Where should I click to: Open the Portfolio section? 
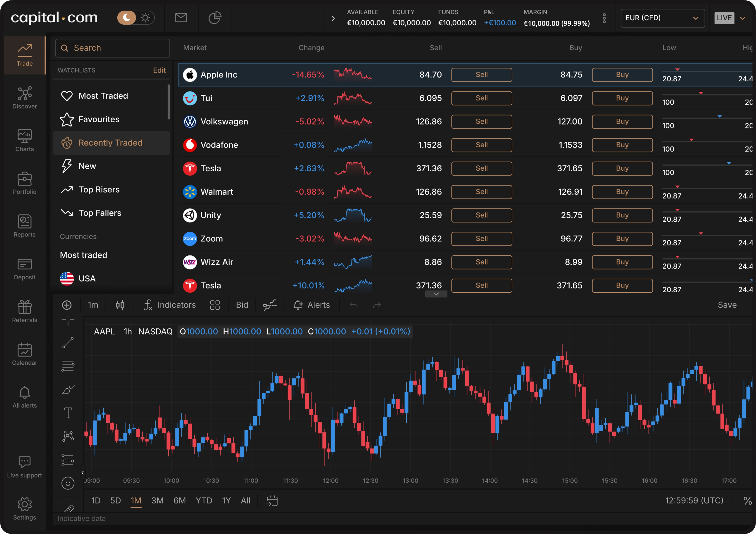25,183
